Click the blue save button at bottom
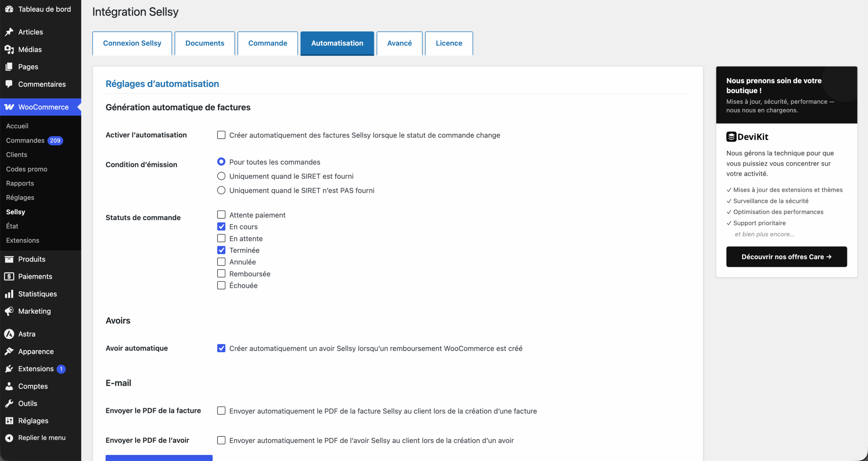This screenshot has height=461, width=868. [159, 458]
